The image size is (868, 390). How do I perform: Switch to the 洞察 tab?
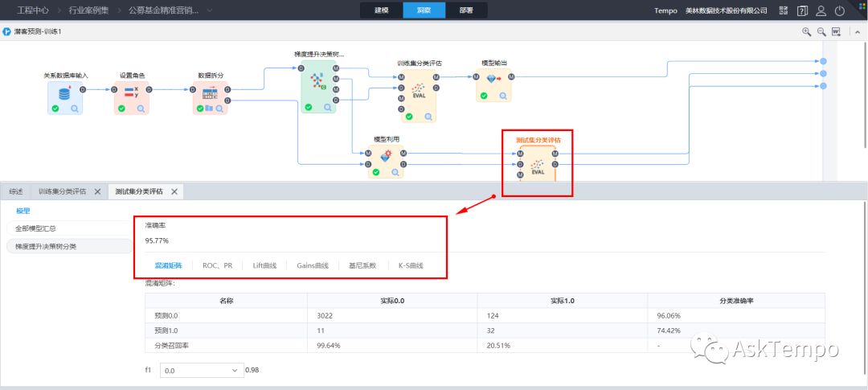(424, 10)
